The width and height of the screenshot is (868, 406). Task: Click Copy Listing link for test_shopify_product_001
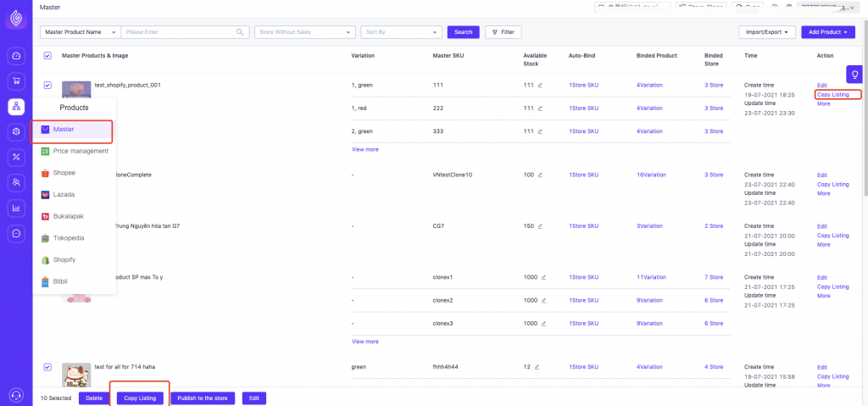click(832, 95)
